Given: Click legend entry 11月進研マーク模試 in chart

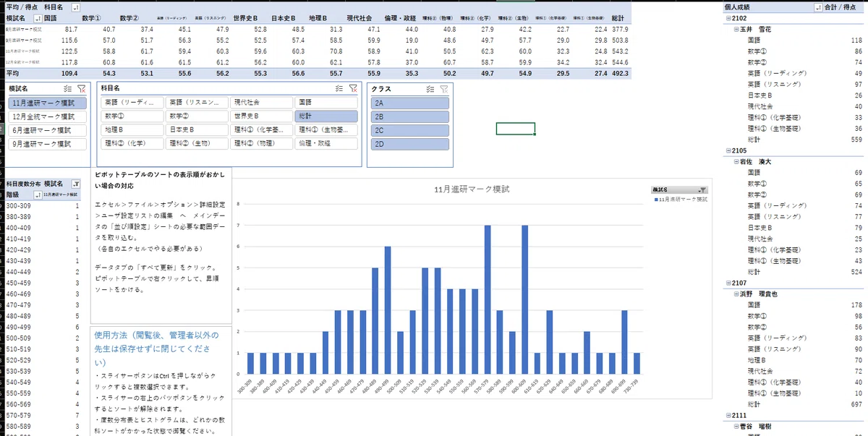Looking at the screenshot, I should pyautogui.click(x=681, y=198).
